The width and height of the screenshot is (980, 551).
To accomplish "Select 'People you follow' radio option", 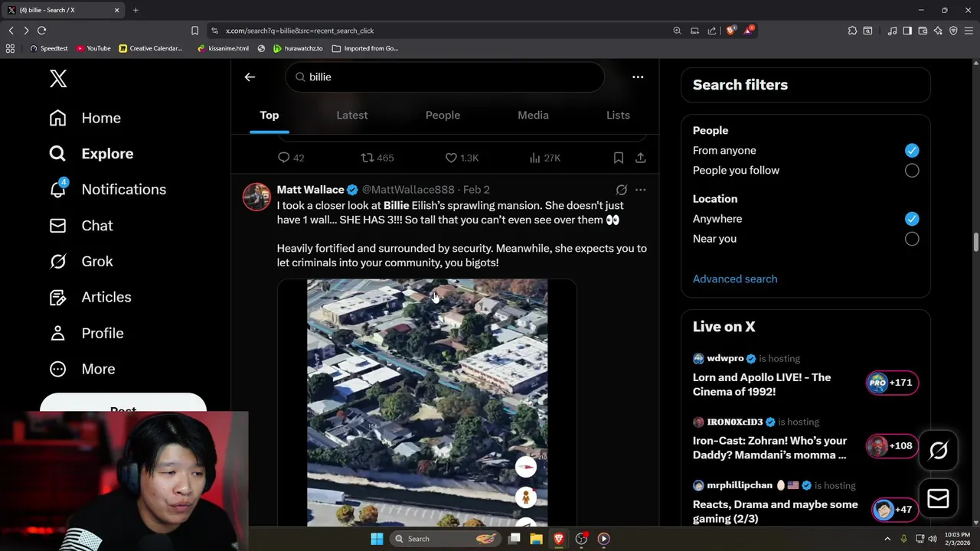I will click(x=911, y=171).
